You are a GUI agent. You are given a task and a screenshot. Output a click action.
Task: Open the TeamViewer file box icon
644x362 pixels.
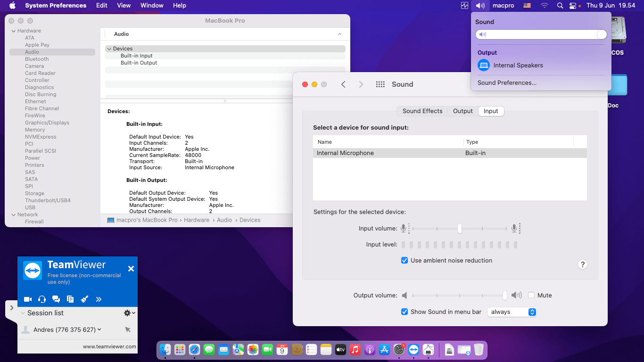pos(70,299)
